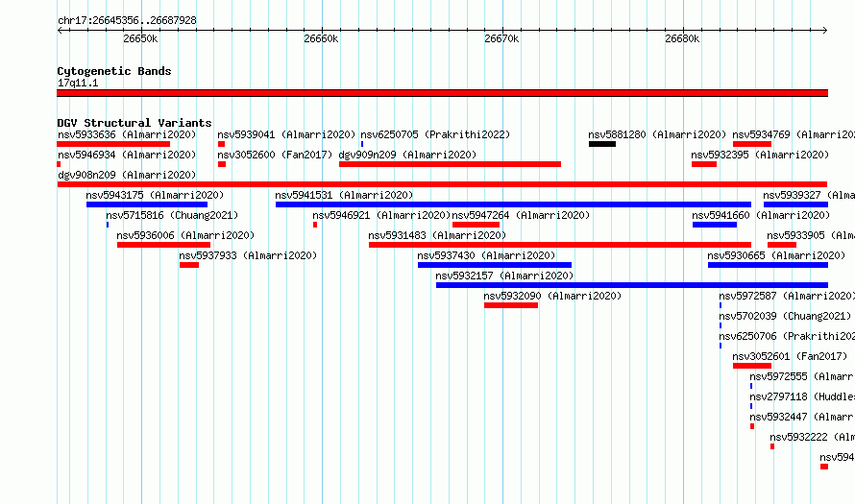Click the red bar under nsv5947264

[476, 225]
